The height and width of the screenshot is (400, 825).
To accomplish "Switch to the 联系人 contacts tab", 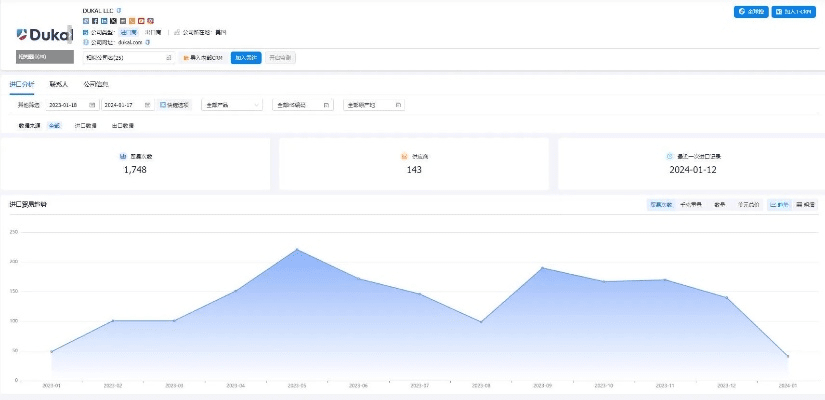I will 59,84.
